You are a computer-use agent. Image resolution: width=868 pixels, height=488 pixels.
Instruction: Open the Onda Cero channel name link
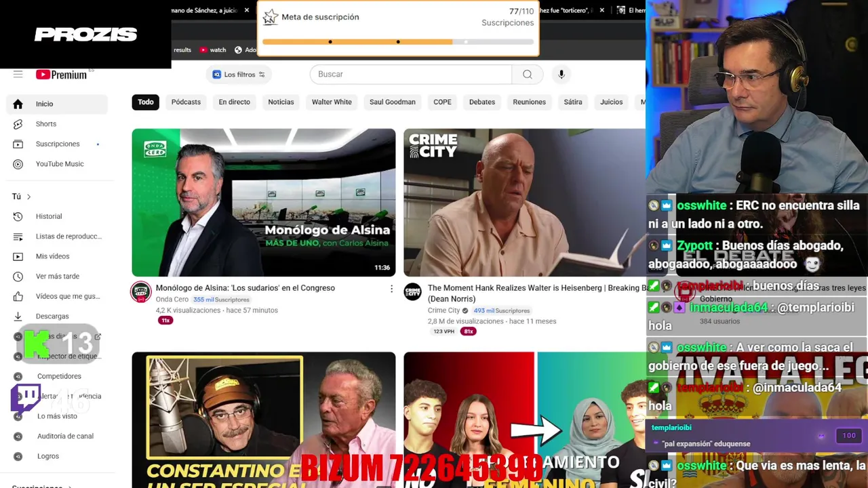pos(172,300)
